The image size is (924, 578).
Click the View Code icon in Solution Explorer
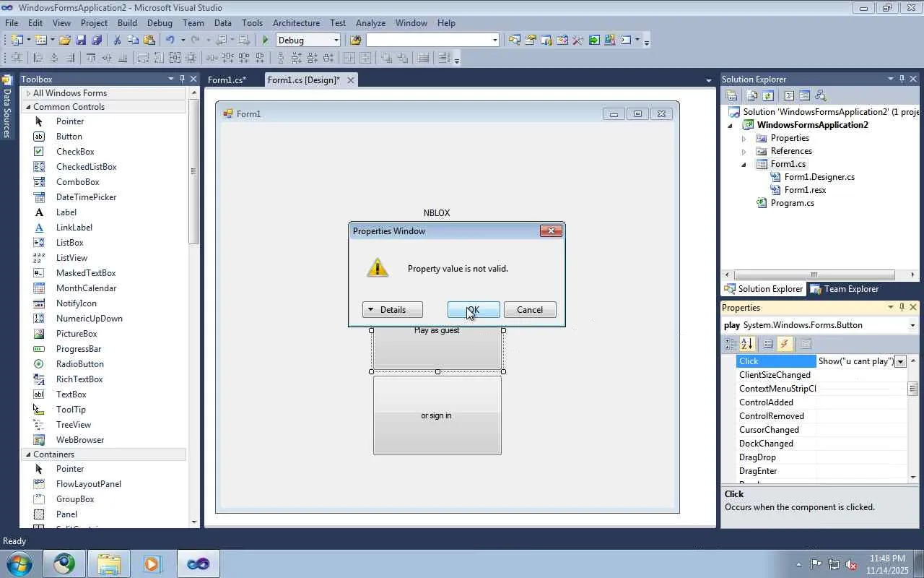pyautogui.click(x=789, y=95)
